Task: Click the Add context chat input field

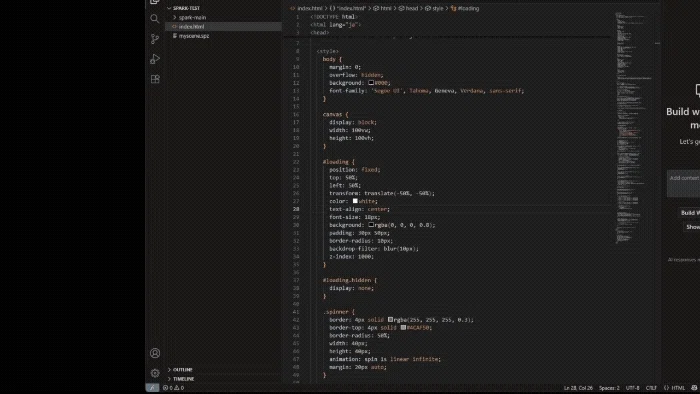Action: coord(683,183)
